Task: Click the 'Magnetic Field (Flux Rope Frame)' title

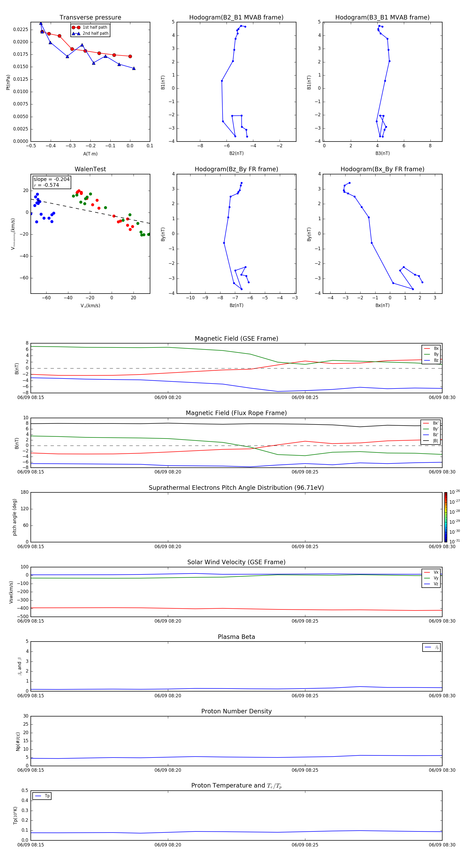Action: 236,413
